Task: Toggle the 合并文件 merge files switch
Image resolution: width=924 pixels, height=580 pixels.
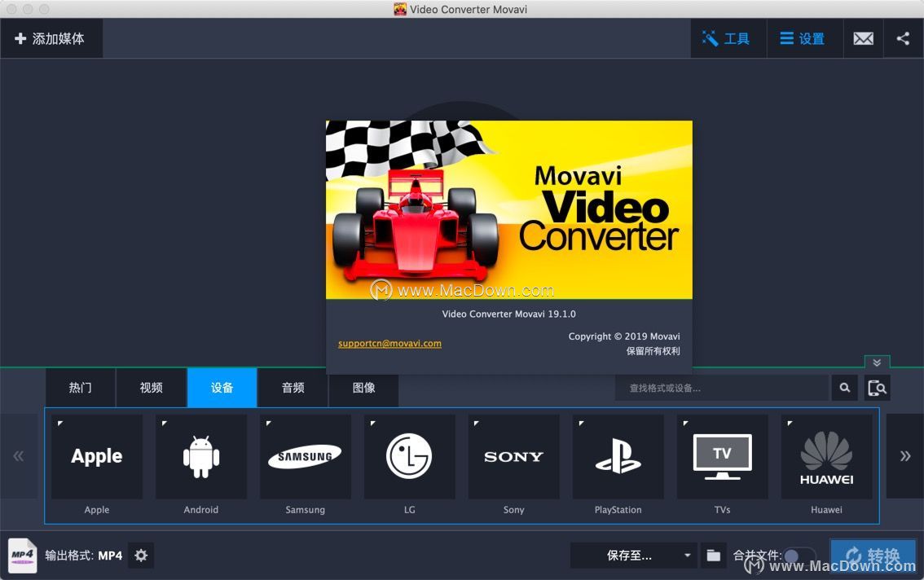Action: [799, 556]
